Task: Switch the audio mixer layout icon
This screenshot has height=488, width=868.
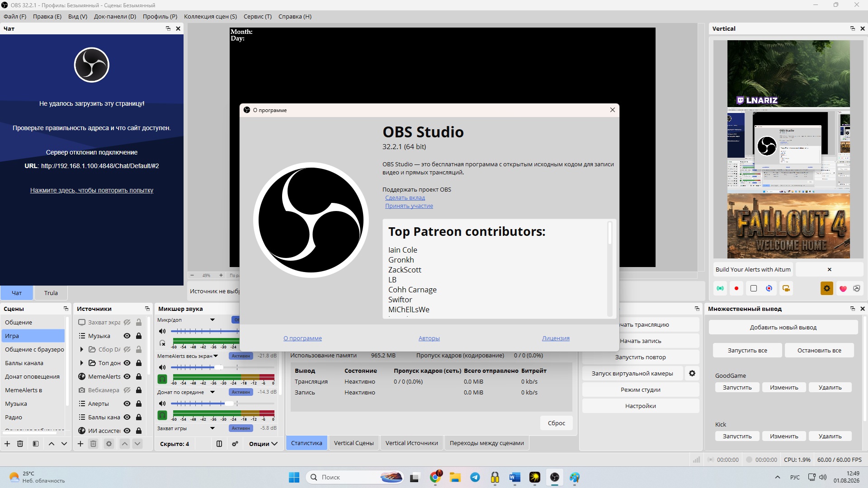Action: tap(219, 444)
